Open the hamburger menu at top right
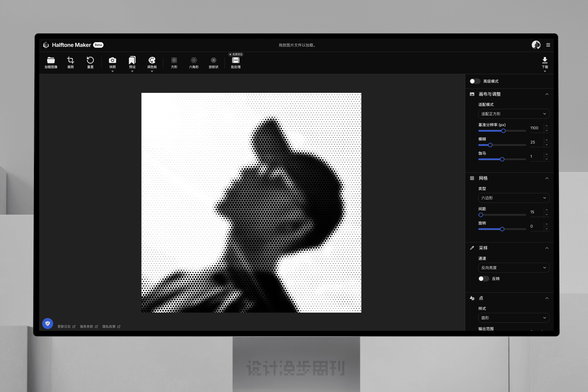The image size is (588, 392). [x=548, y=45]
